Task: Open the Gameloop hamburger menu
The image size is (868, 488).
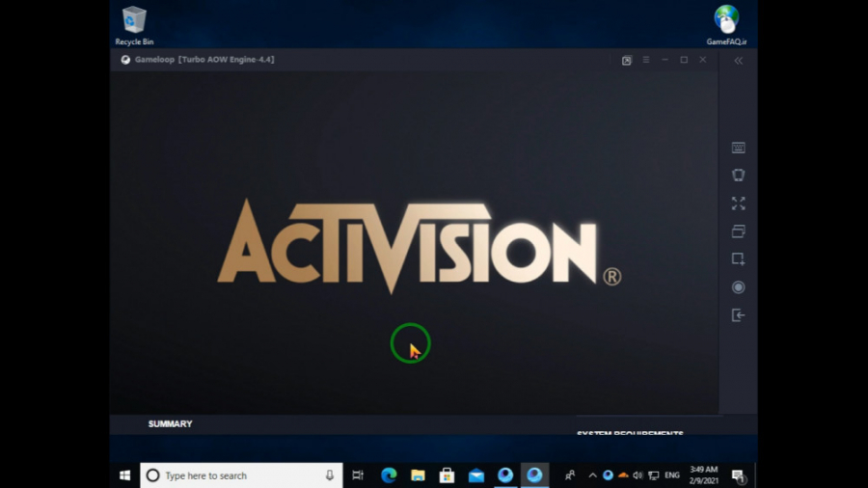Action: coord(646,60)
